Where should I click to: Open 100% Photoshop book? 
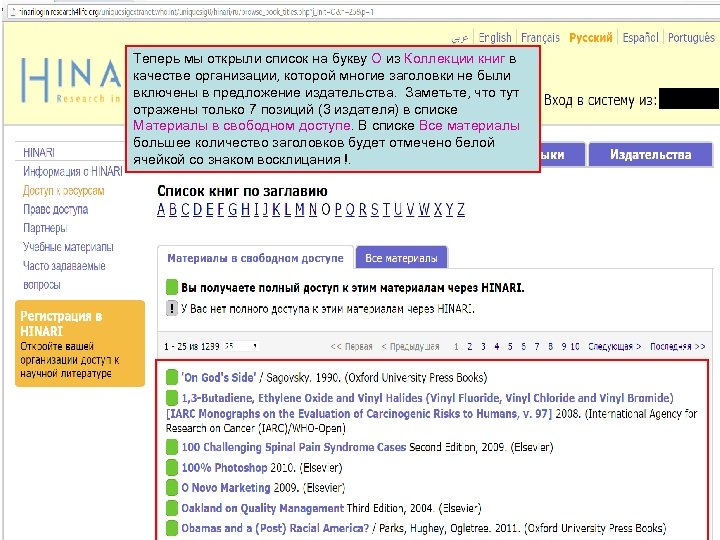[x=224, y=468]
